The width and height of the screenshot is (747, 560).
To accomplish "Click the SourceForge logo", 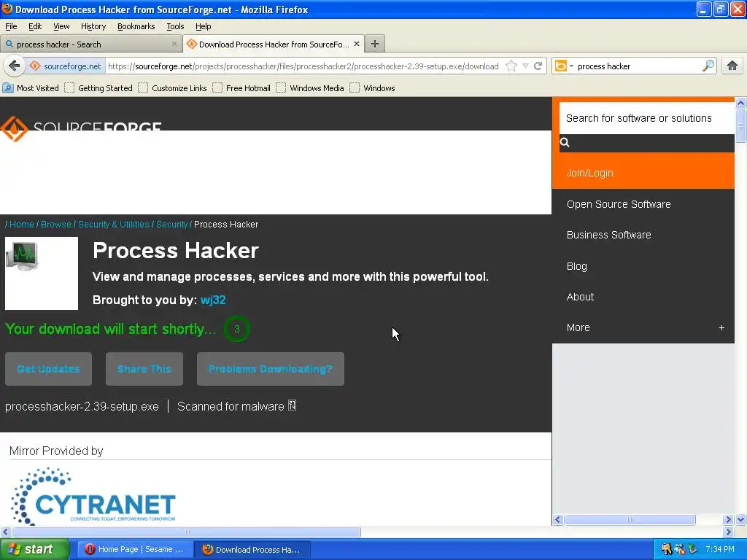I will click(81, 128).
